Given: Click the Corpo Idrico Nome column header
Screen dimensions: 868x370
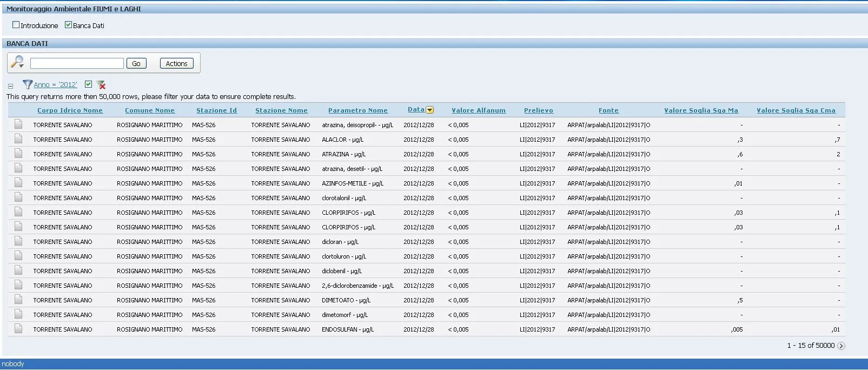Looking at the screenshot, I should pyautogui.click(x=70, y=110).
